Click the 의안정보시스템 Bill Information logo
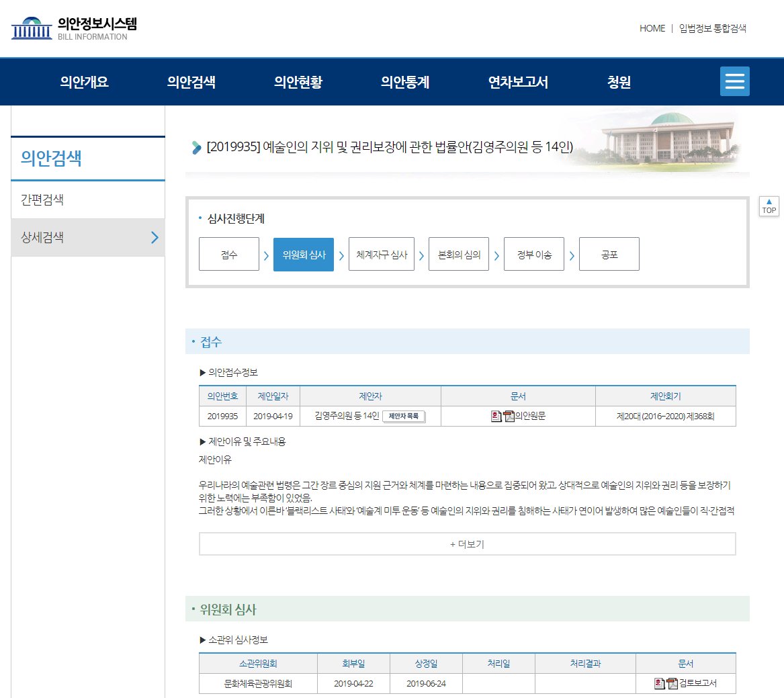The image size is (784, 698). pyautogui.click(x=74, y=28)
